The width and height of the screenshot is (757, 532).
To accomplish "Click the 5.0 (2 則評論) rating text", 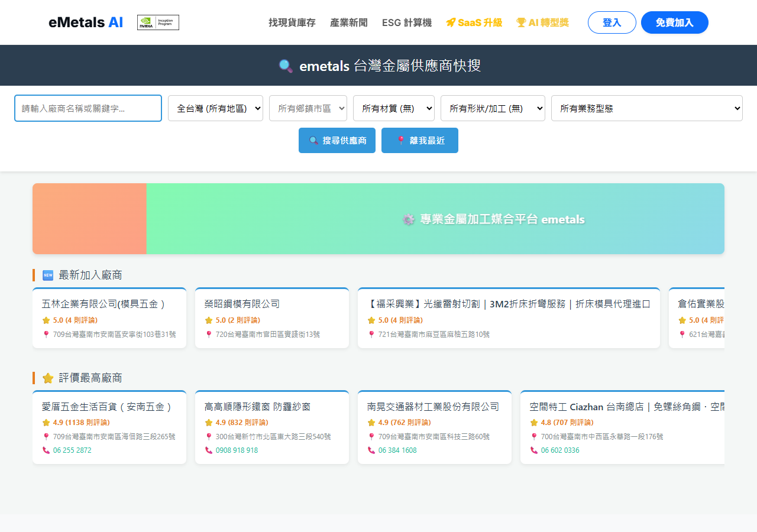I will pyautogui.click(x=238, y=320).
